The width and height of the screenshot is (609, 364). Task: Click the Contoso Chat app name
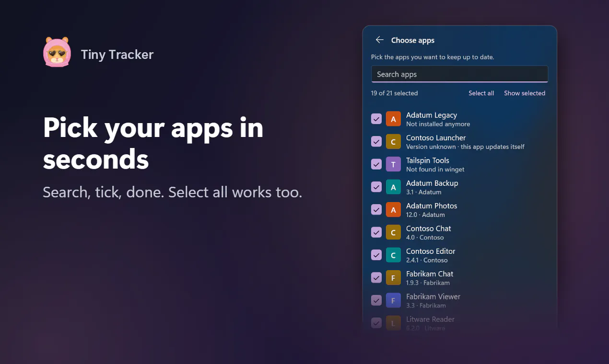pos(429,228)
